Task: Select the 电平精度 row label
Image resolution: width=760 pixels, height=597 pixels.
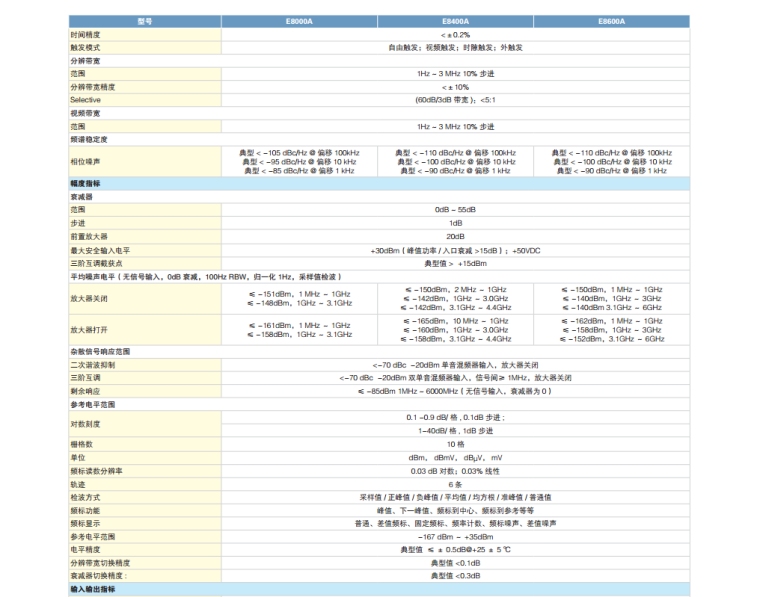Action: point(85,549)
